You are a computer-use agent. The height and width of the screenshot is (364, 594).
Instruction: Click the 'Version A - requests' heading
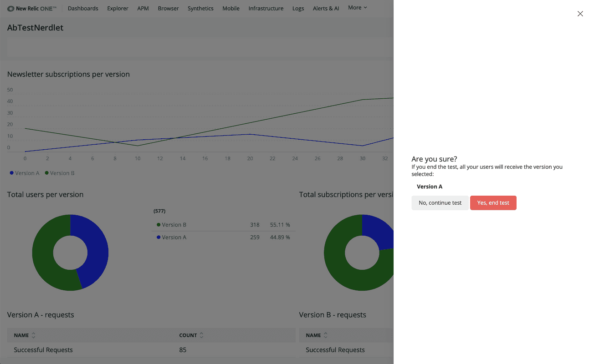(41, 315)
